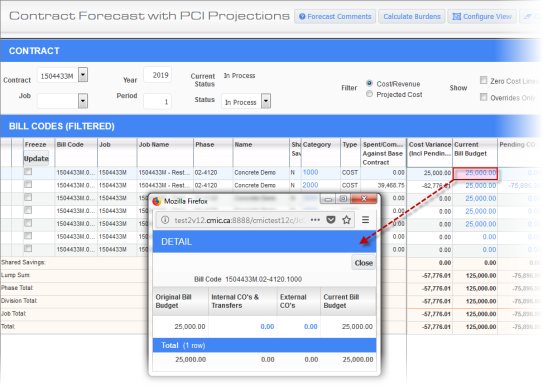Open Configure View settings
This screenshot has width=543, height=387.
click(482, 16)
